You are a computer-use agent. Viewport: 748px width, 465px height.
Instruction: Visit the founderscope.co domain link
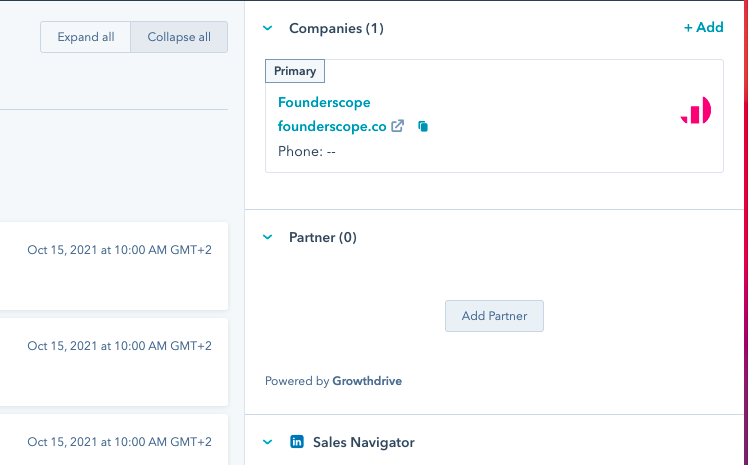[x=332, y=127]
